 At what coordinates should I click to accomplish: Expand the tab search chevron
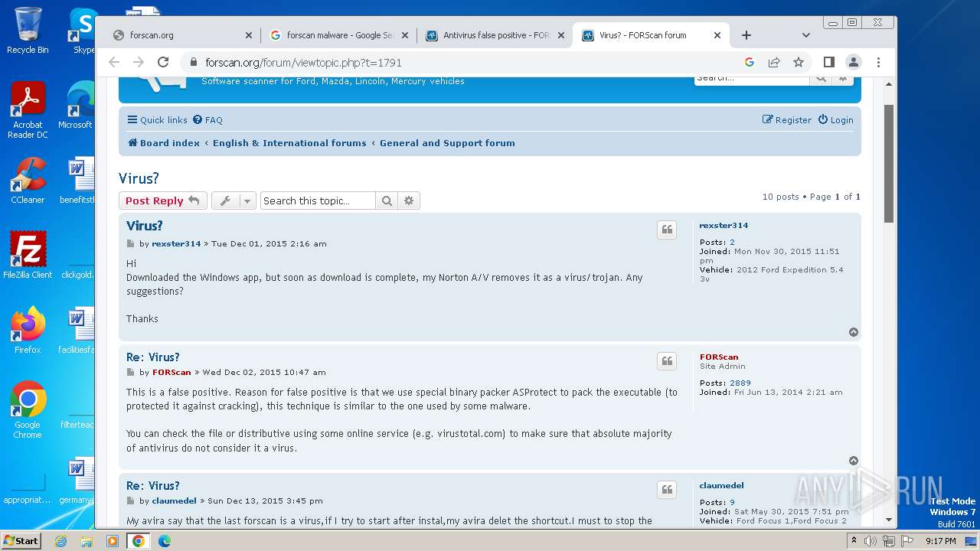805,35
